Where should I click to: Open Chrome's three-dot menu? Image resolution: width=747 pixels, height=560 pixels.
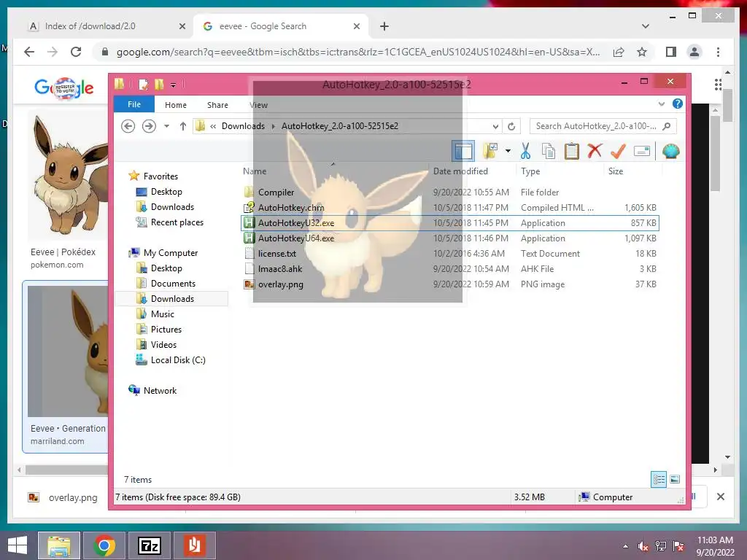coord(718,52)
